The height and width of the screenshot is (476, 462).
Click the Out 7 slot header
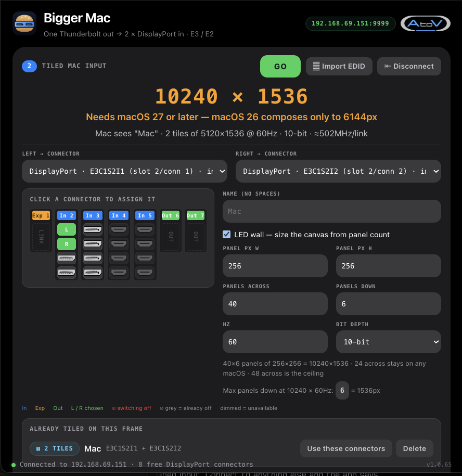tap(196, 215)
